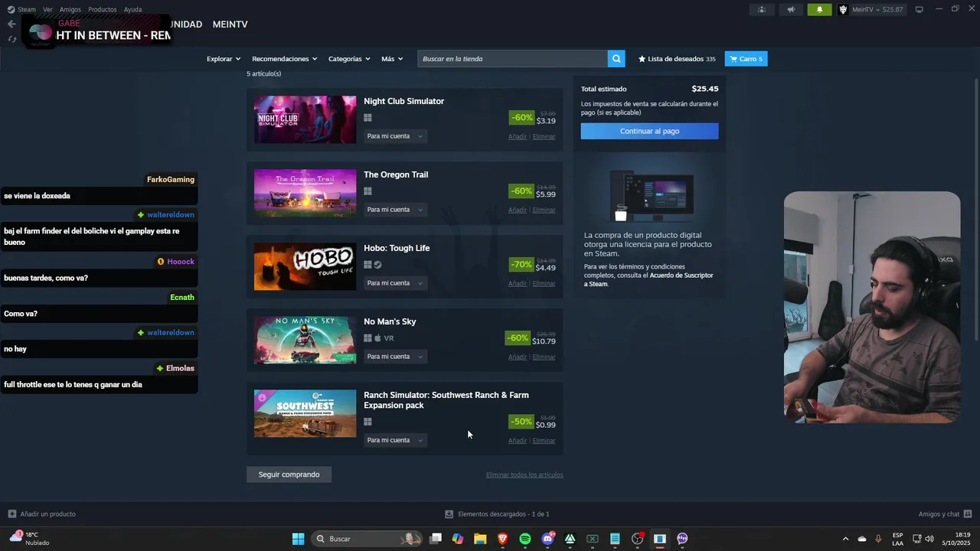Viewport: 980px width, 551px height.
Task: Click the plus icon for Añadir un producto
Action: 11,514
